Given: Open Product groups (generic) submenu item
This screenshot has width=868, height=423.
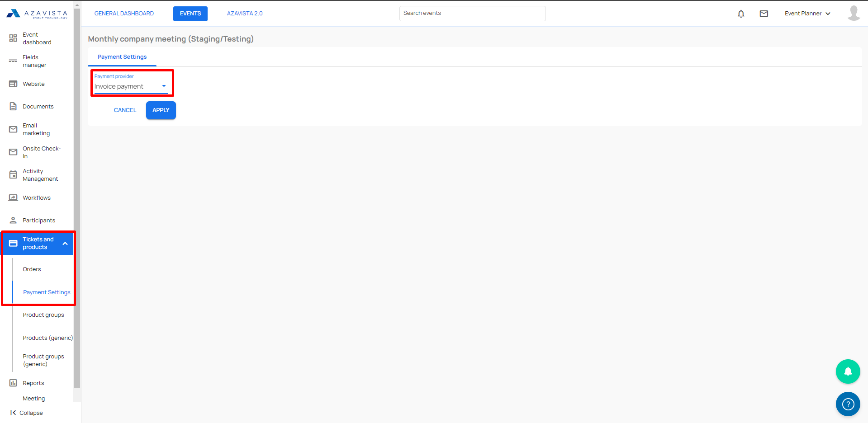Looking at the screenshot, I should point(43,360).
